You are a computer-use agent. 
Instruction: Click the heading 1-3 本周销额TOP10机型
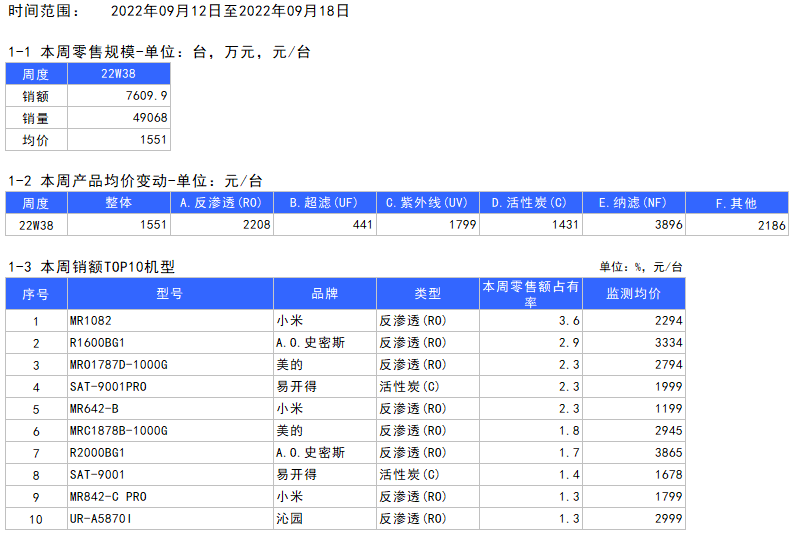click(92, 267)
